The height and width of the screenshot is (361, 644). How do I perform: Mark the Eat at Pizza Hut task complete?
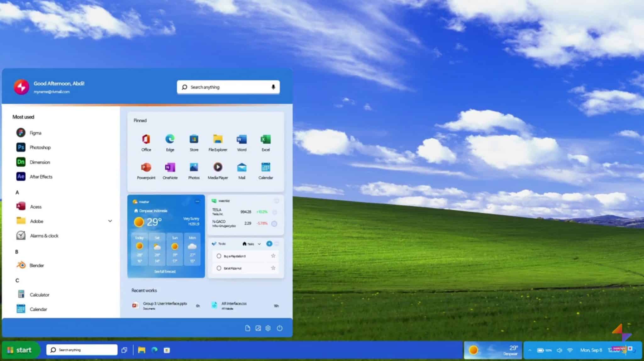coord(219,268)
